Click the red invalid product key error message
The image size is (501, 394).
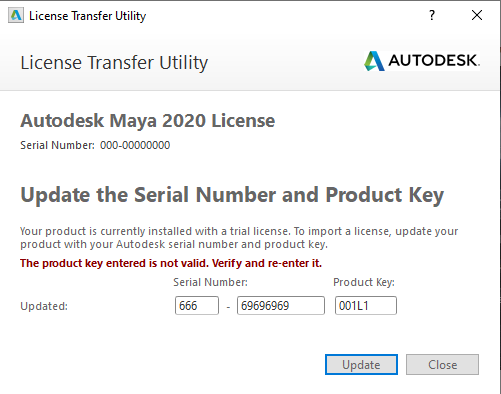[x=171, y=263]
